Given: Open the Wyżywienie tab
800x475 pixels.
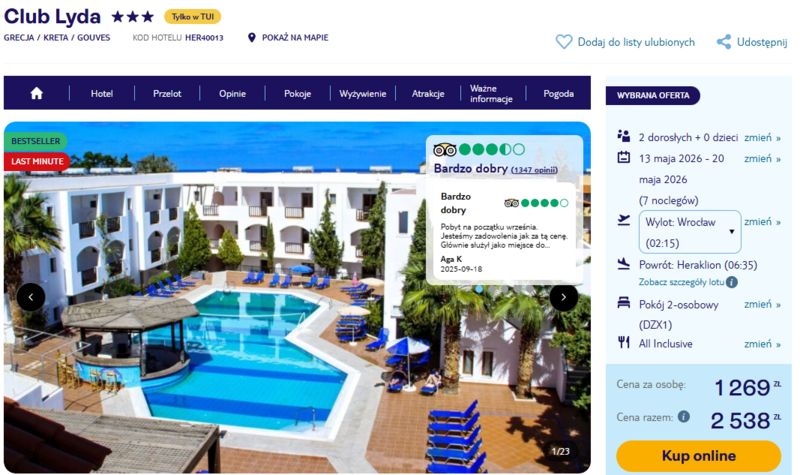Looking at the screenshot, I should (x=362, y=93).
